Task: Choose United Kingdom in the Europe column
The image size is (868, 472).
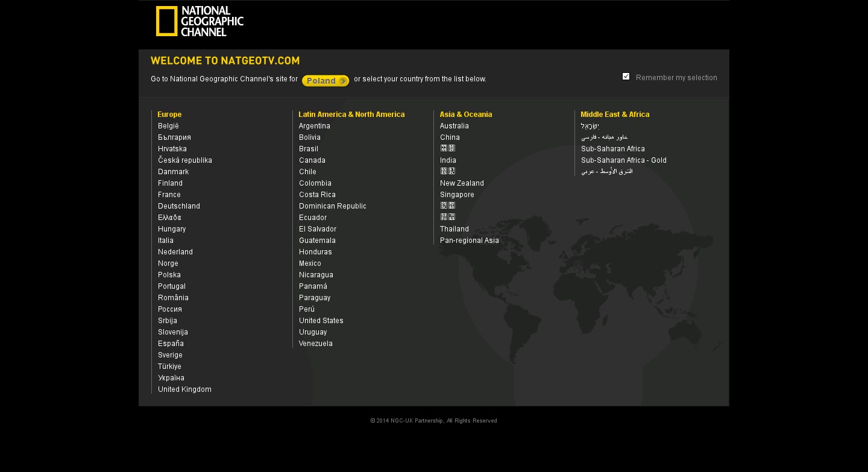Action: coord(184,389)
